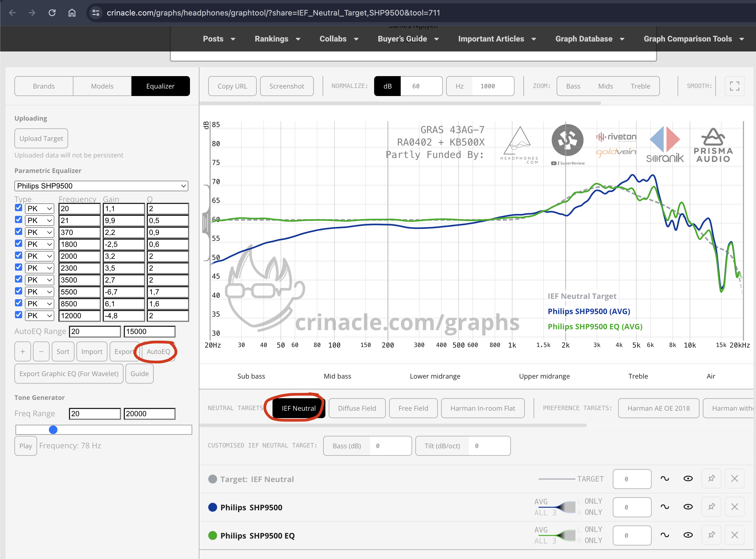Click the Bass (dB) customization field

390,446
